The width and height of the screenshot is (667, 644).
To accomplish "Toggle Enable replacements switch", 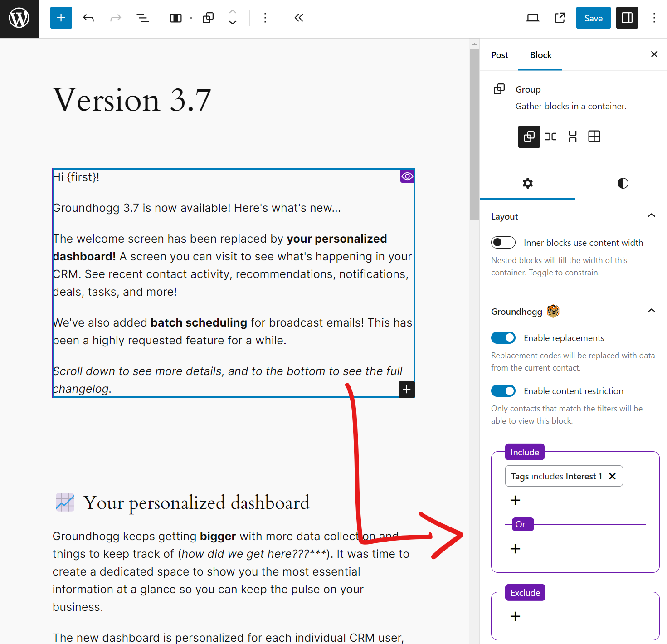I will 503,338.
